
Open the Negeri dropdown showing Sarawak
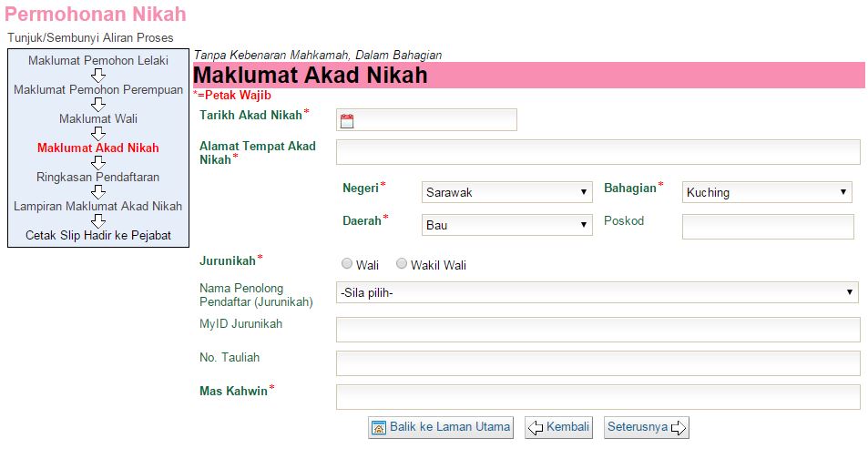[507, 192]
